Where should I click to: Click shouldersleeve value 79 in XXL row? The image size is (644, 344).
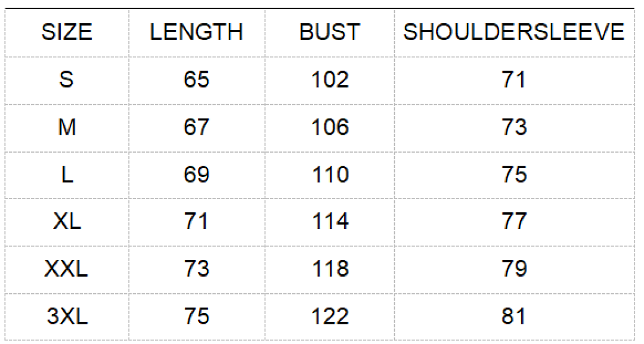514,269
